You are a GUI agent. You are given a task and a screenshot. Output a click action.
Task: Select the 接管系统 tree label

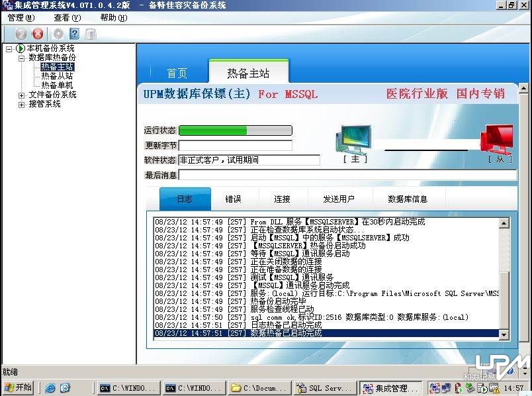44,104
